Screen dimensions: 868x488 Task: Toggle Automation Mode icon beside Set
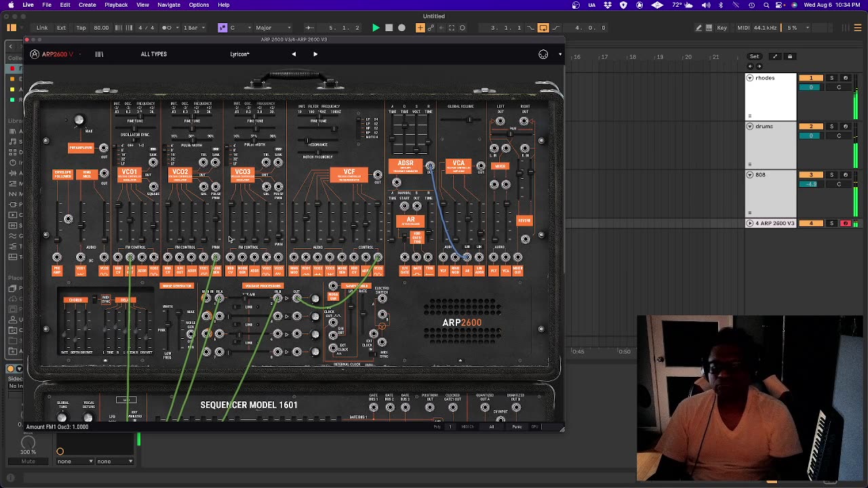(x=775, y=56)
